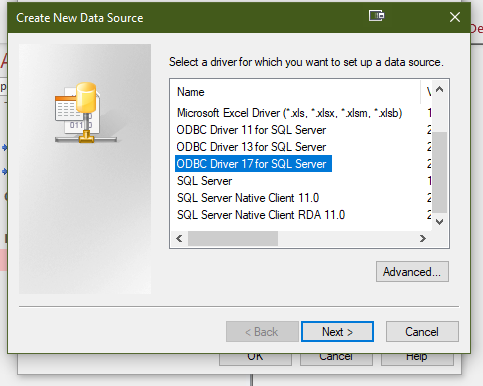Select ODBC Driver 13 for SQL Server
Image resolution: width=483 pixels, height=386 pixels.
pos(251,147)
